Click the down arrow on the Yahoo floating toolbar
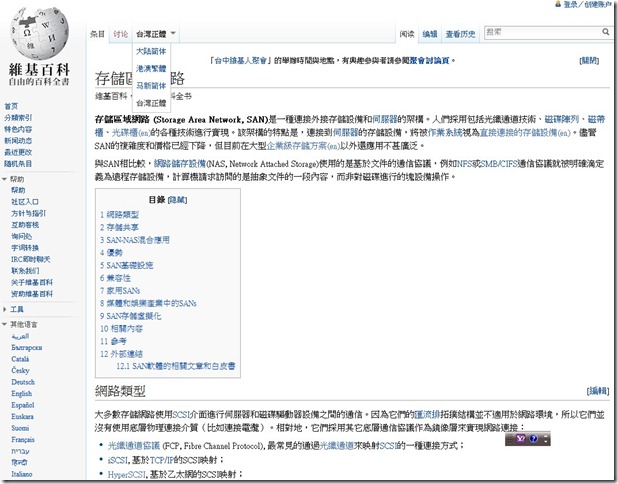 (545, 439)
